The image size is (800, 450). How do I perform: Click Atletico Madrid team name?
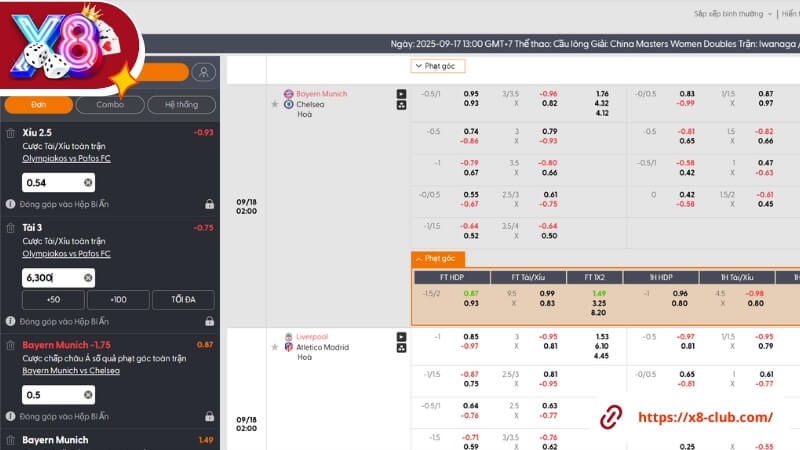[x=322, y=347]
